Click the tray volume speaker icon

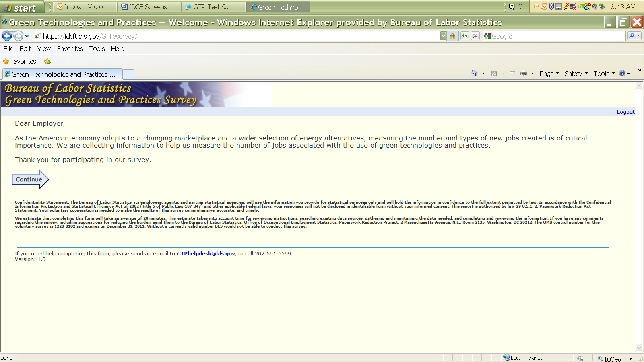594,6
